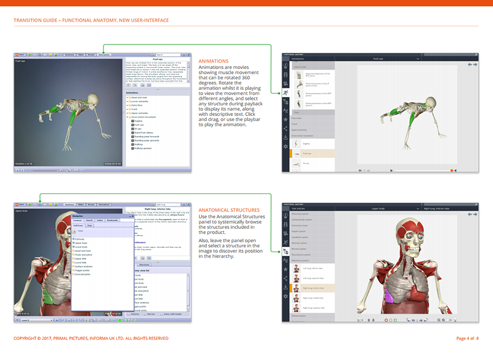Open the A-Z index icon in upper sidebar
The width and height of the screenshot is (493, 360).
[x=286, y=110]
